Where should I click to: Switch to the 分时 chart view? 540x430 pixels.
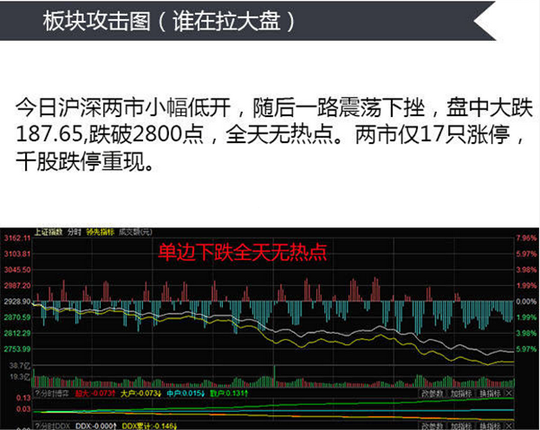pyautogui.click(x=74, y=232)
